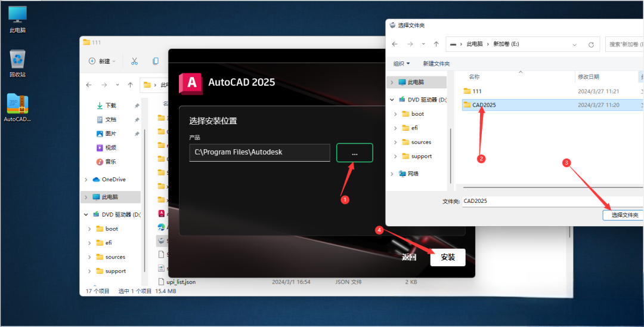Image resolution: width=644 pixels, height=327 pixels.
Task: Click the Cut scissors icon in Explorer
Action: 134,61
